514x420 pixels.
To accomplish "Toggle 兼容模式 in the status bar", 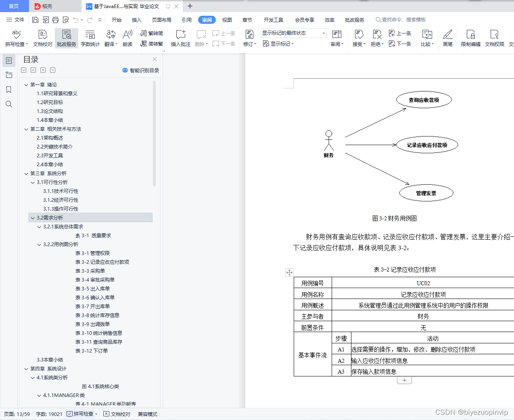I will click(147, 414).
